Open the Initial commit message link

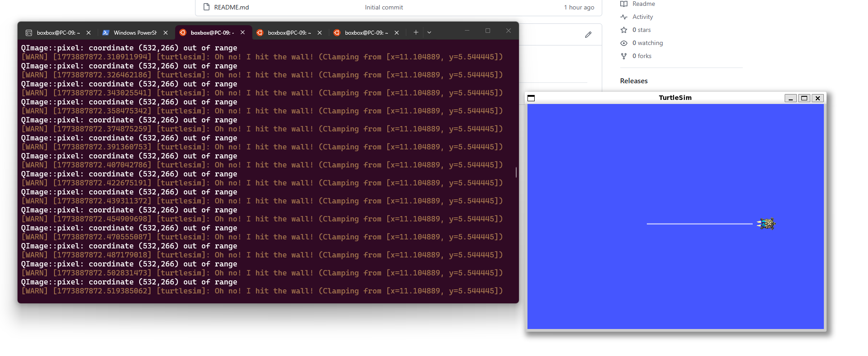point(384,7)
